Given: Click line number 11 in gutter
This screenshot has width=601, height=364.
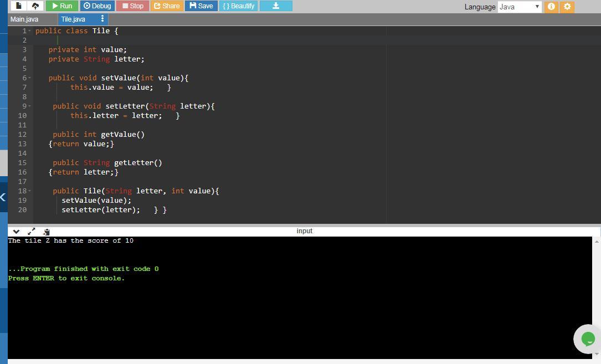Looking at the screenshot, I should (22, 125).
